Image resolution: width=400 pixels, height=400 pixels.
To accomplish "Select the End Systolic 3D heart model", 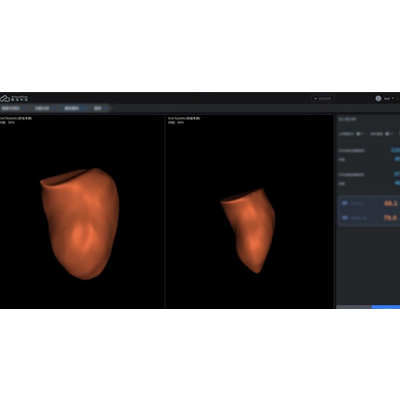I will tap(248, 231).
